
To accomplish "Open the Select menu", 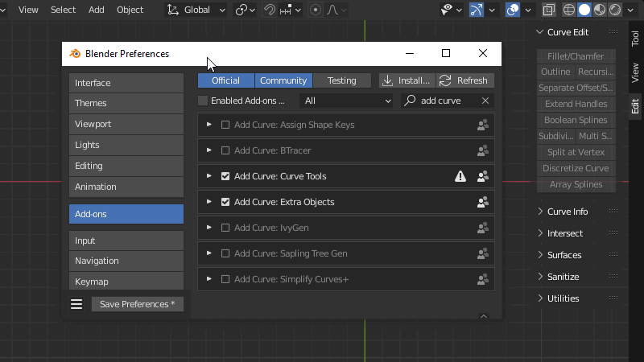I will tap(63, 10).
